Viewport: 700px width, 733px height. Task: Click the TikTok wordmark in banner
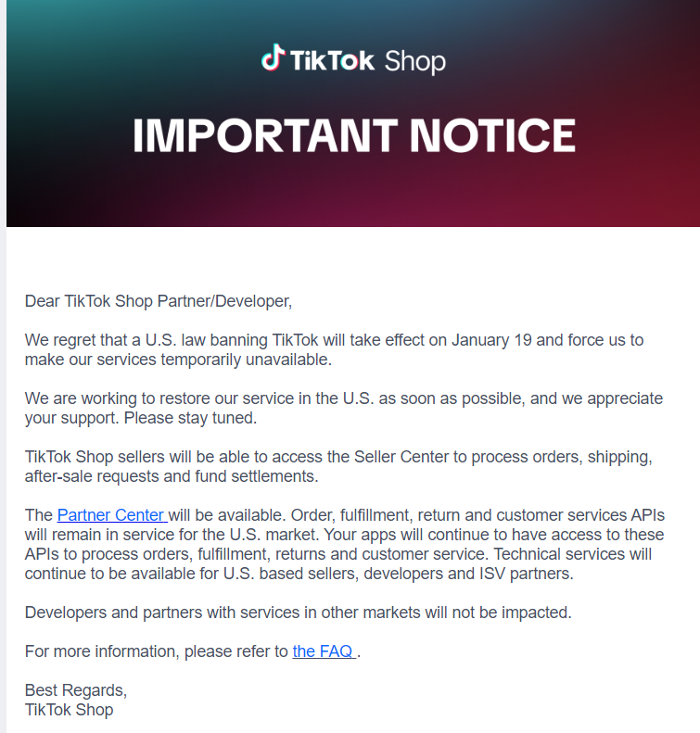pos(332,60)
